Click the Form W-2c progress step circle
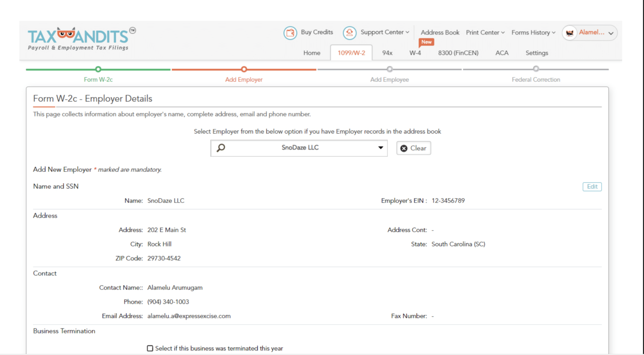The height and width of the screenshot is (355, 644). click(x=98, y=69)
